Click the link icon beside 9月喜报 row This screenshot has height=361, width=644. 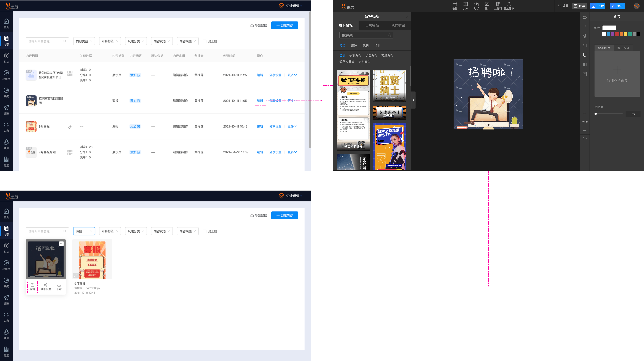click(x=70, y=127)
